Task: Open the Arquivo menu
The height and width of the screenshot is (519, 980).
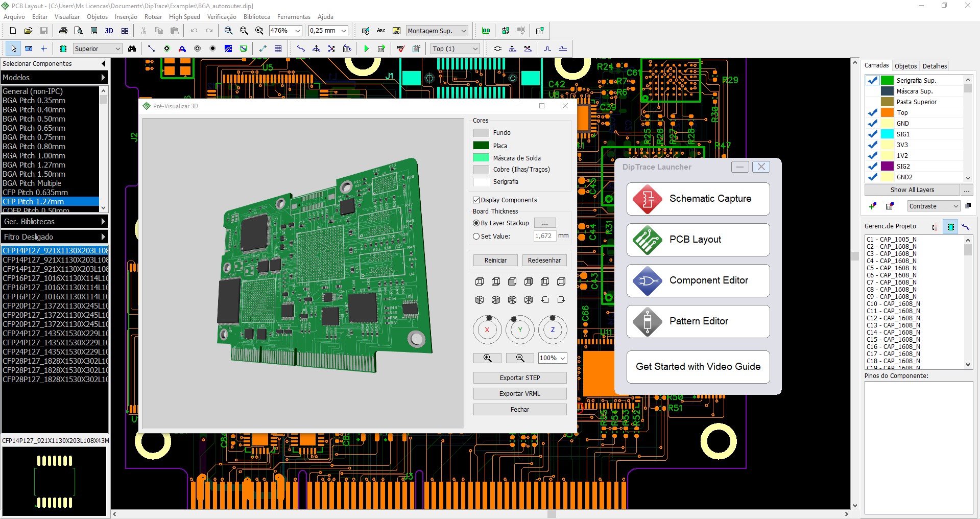Action: 14,17
